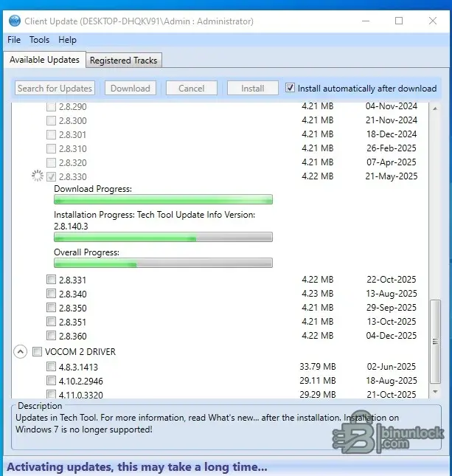Switch to the Registered Tracks tab
The image size is (452, 476).
[x=123, y=61]
